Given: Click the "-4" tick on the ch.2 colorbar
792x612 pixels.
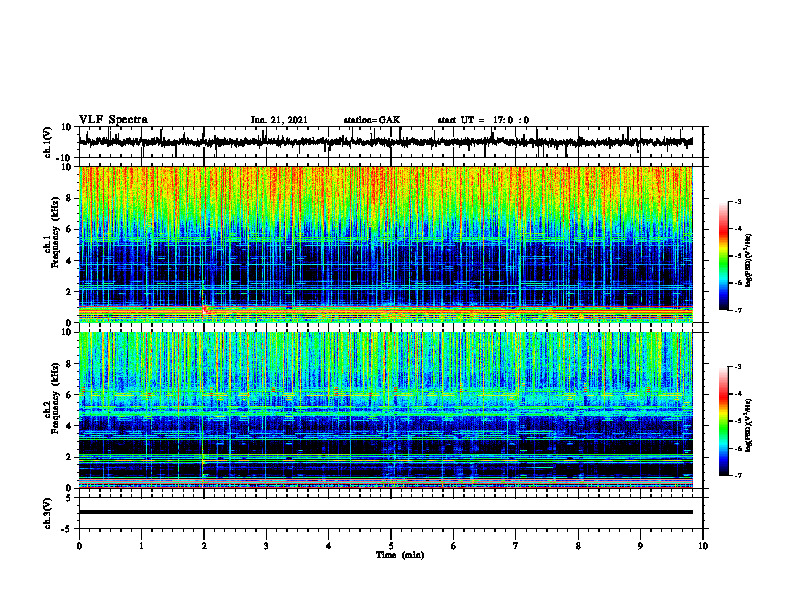Looking at the screenshot, I should [737, 393].
